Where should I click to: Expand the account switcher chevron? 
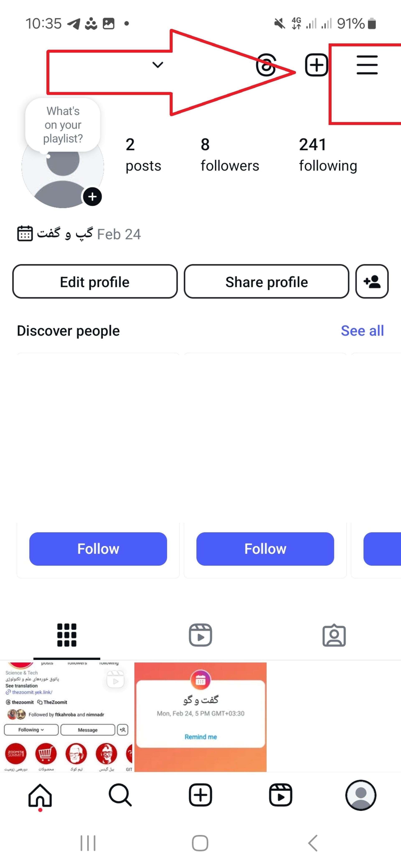pyautogui.click(x=158, y=65)
